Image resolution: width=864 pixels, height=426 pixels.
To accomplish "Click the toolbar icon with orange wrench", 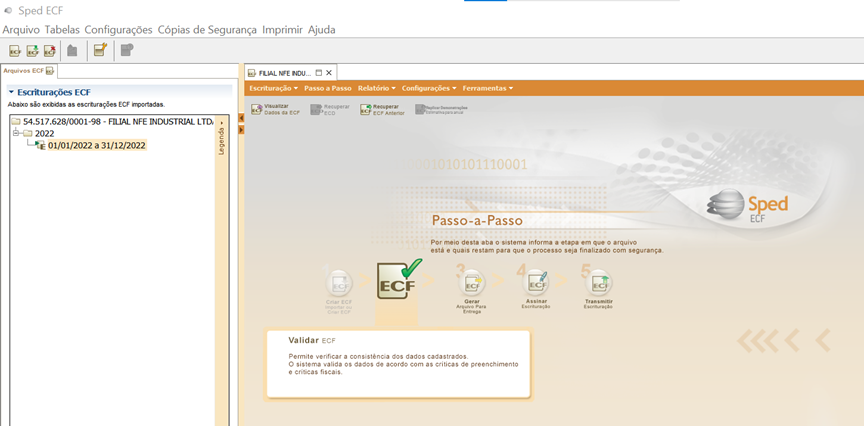I will click(x=100, y=50).
